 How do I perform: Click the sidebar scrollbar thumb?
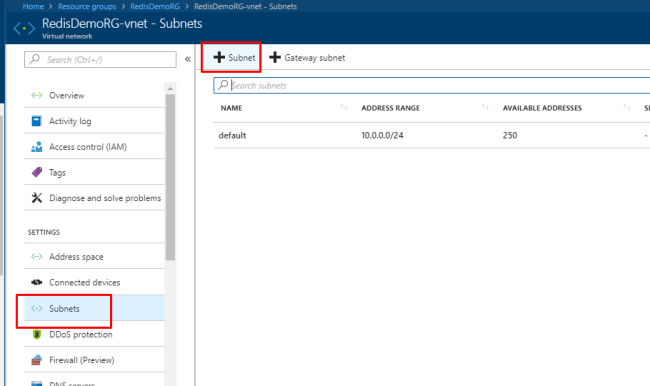[170, 177]
